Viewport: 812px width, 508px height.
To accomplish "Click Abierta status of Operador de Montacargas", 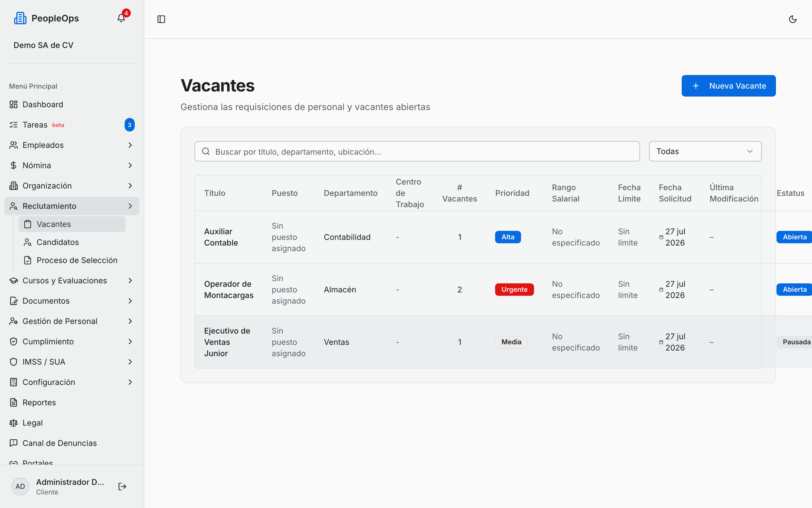I will (794, 290).
